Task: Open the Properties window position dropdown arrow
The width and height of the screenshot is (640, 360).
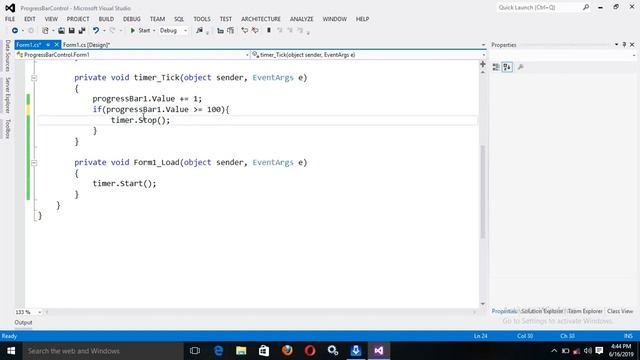Action: point(616,44)
